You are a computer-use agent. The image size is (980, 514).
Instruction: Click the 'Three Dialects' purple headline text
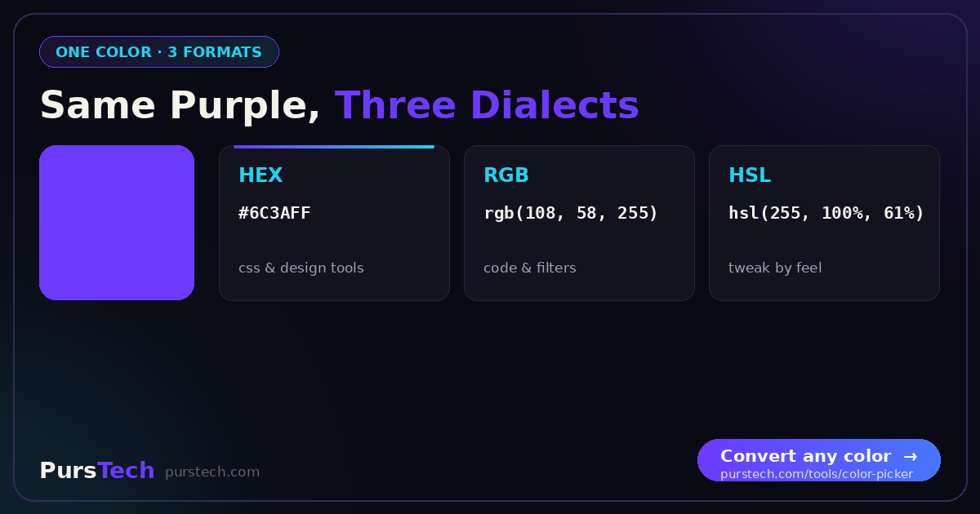coord(487,105)
